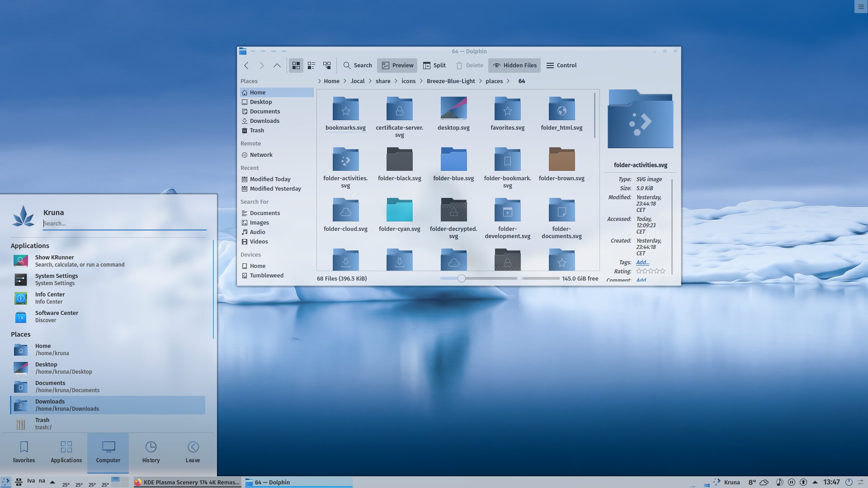This screenshot has width=868, height=488.
Task: Select folder-bookmark.svg icon
Action: [507, 159]
